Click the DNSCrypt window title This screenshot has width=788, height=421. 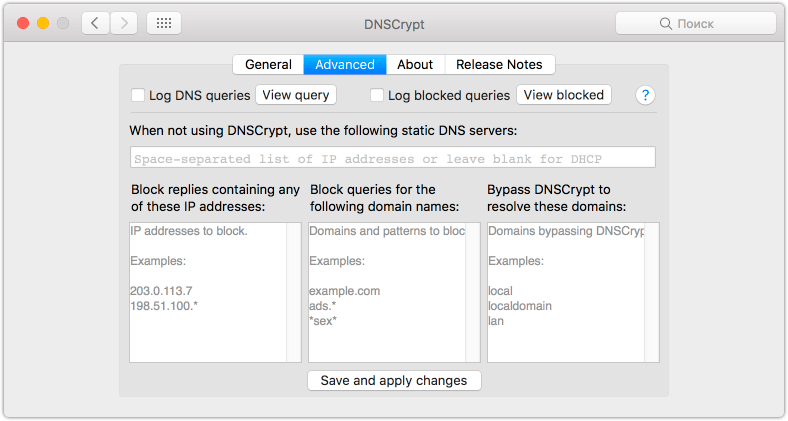(x=394, y=24)
